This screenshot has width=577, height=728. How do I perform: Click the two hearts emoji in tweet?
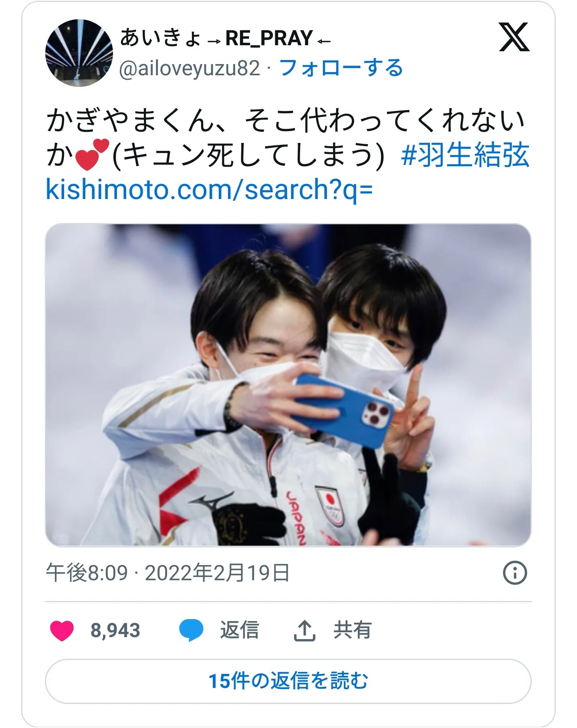click(x=92, y=154)
